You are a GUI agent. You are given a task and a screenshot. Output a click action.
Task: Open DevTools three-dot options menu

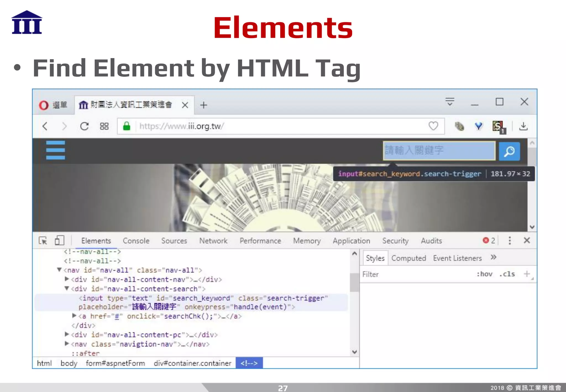coord(510,241)
